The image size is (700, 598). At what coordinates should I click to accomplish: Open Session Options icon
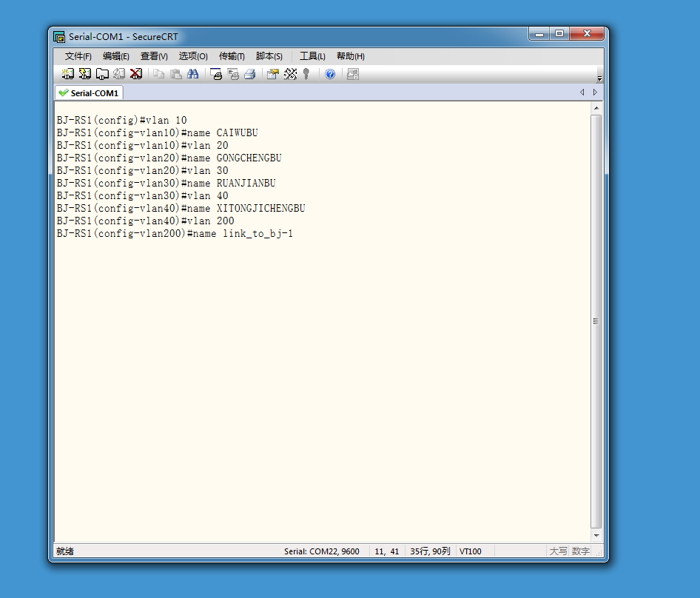[273, 74]
